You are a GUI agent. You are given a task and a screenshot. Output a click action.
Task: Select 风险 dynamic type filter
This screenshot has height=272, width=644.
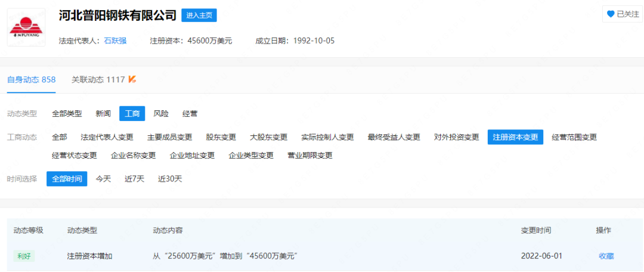pos(161,114)
